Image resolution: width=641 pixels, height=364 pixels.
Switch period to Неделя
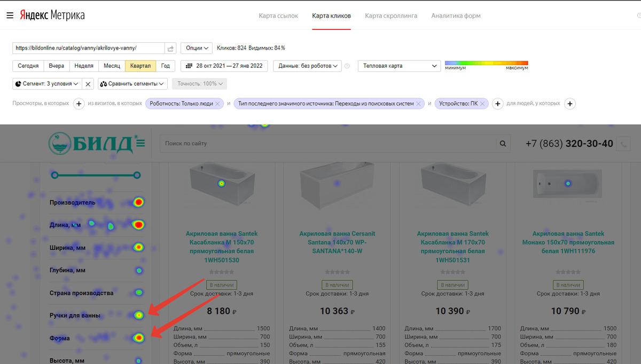click(84, 66)
